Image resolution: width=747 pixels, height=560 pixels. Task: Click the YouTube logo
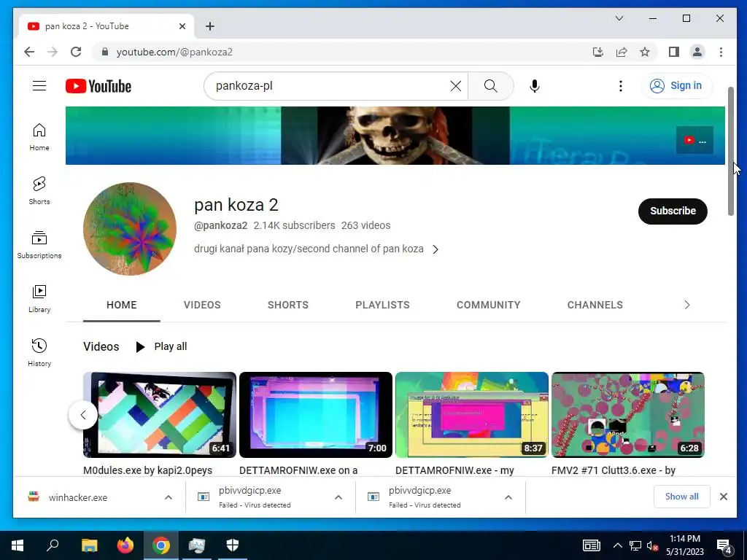tap(98, 86)
